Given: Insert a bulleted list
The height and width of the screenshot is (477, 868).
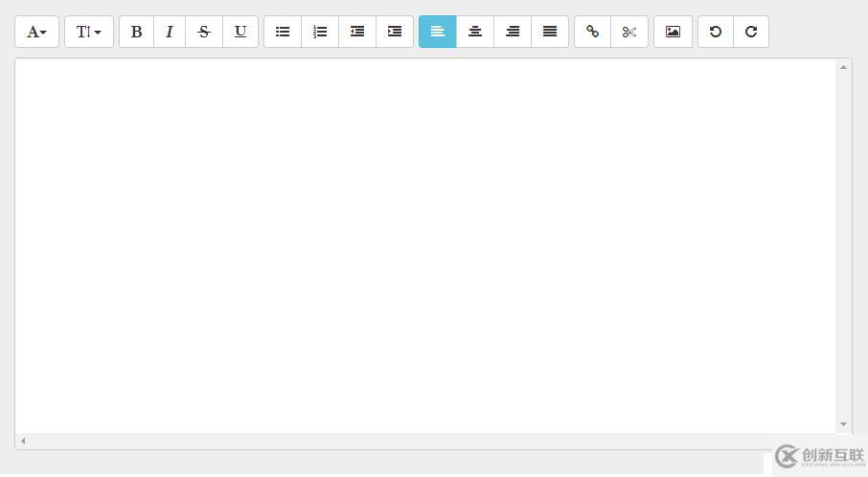Looking at the screenshot, I should coord(283,33).
